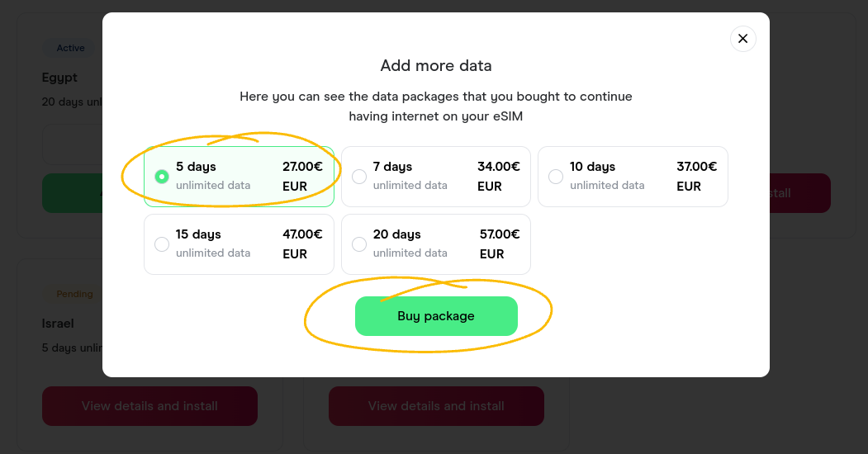Pick the 10 days radio option
868x454 pixels.
(x=556, y=177)
